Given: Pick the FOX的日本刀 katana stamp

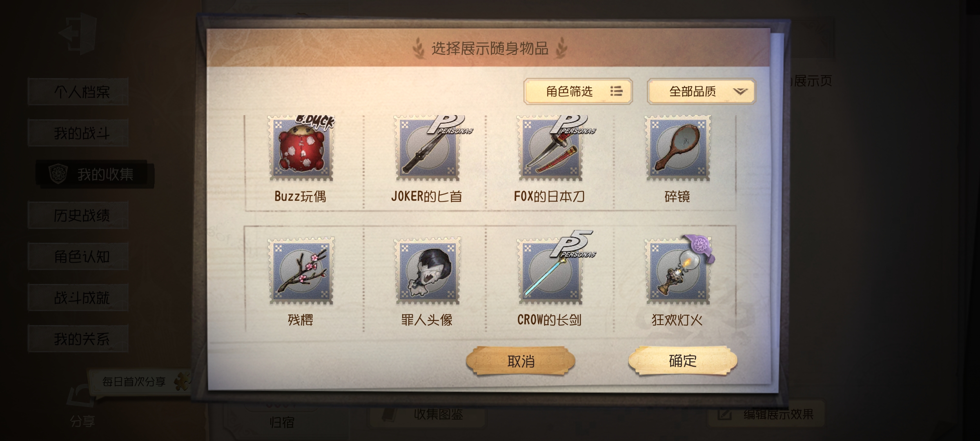Looking at the screenshot, I should coord(550,148).
